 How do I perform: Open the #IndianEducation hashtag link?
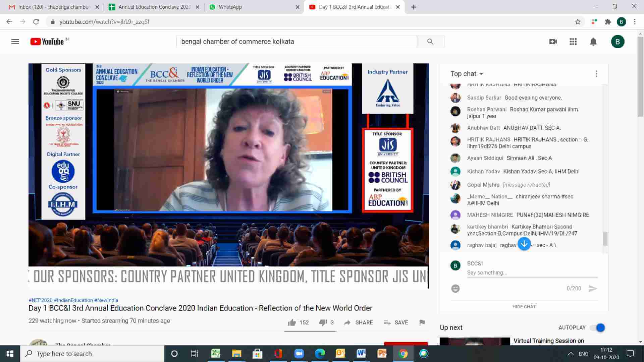click(x=73, y=300)
